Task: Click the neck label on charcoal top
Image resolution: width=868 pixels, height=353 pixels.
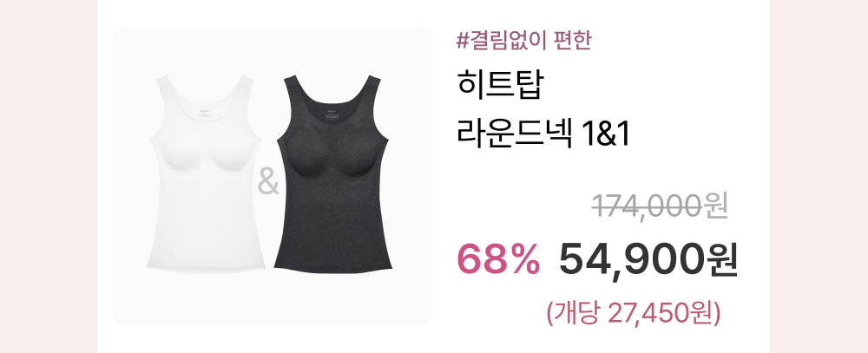Action: coord(332,114)
